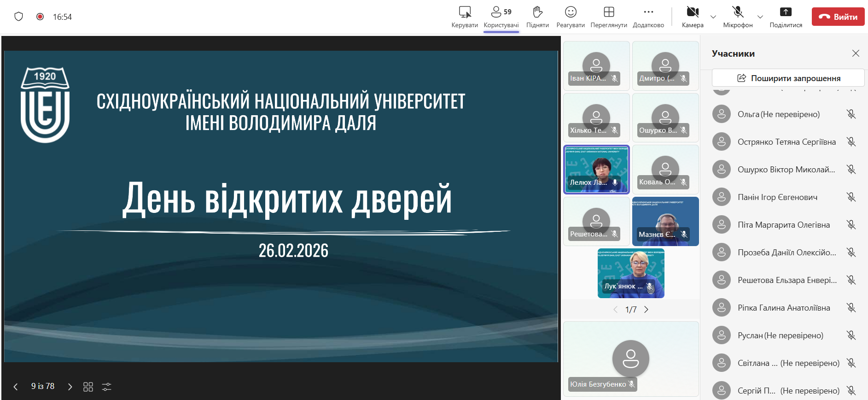The height and width of the screenshot is (400, 868).
Task: Click muted mic icon for Ошурко Віктор
Action: pyautogui.click(x=851, y=170)
